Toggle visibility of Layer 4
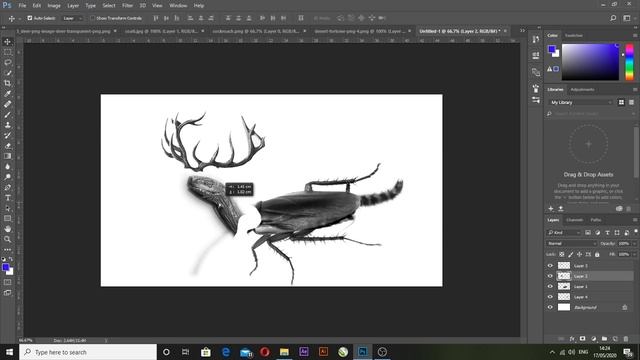The height and width of the screenshot is (360, 640). [550, 297]
